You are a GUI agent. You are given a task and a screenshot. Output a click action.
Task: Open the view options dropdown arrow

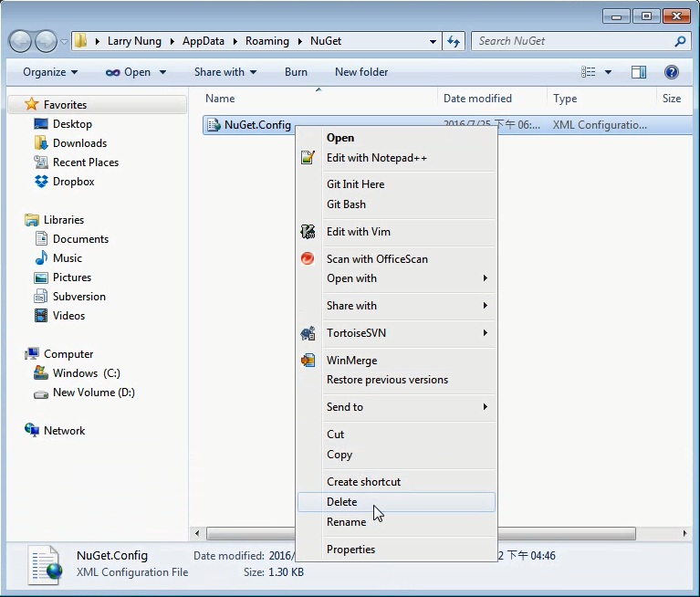tap(608, 72)
